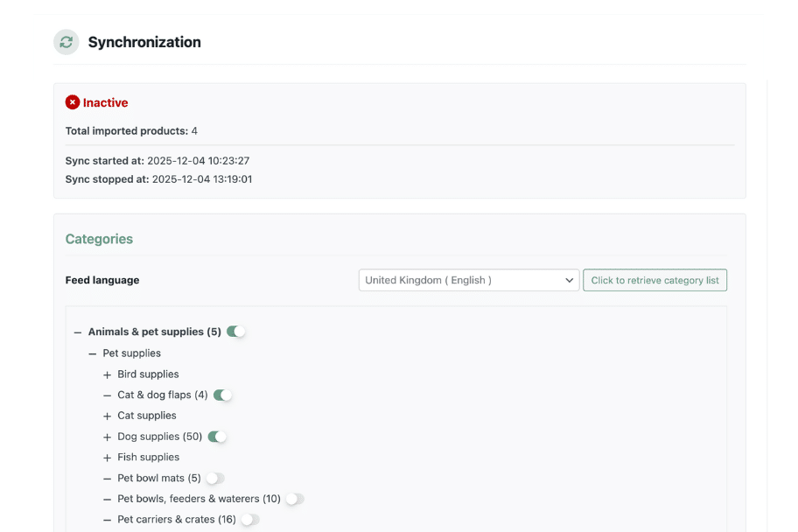The height and width of the screenshot is (532, 798).
Task: Enable Pet bowls, feeders & waterers toggle
Action: pyautogui.click(x=294, y=499)
